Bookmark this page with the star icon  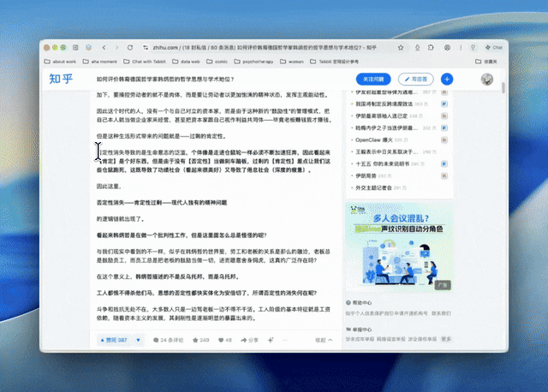(x=401, y=48)
